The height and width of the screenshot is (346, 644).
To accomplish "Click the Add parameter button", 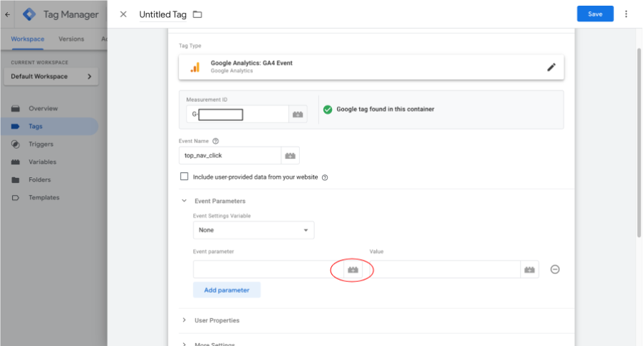I will click(x=227, y=290).
